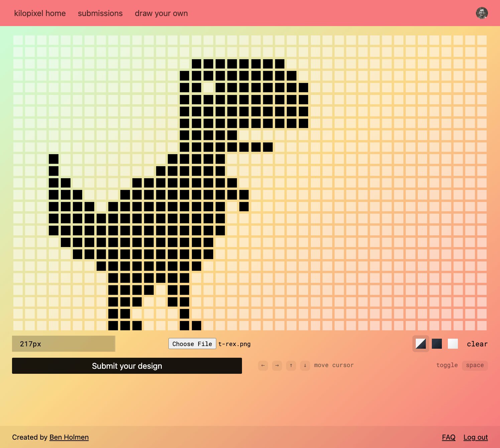Click the up arrow key icon
Viewport: 500px width, 448px height.
click(291, 365)
